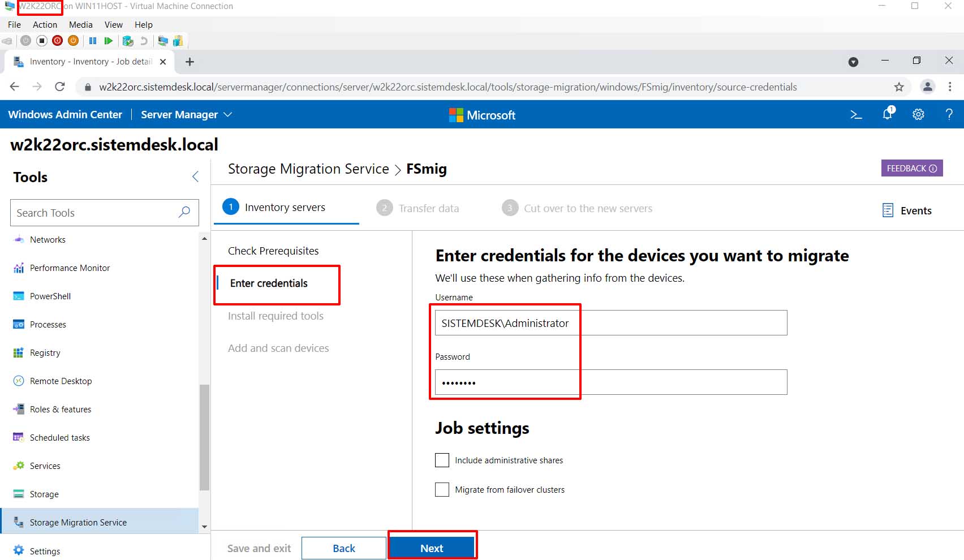Select the Check Prerequisites substep
The image size is (964, 560).
coord(273,251)
